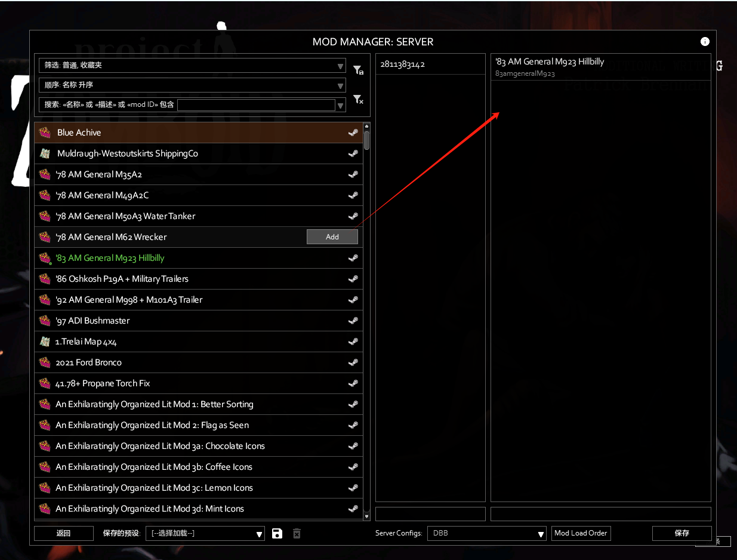
Task: Click the mod icon beside Blue Achive
Action: 45,133
